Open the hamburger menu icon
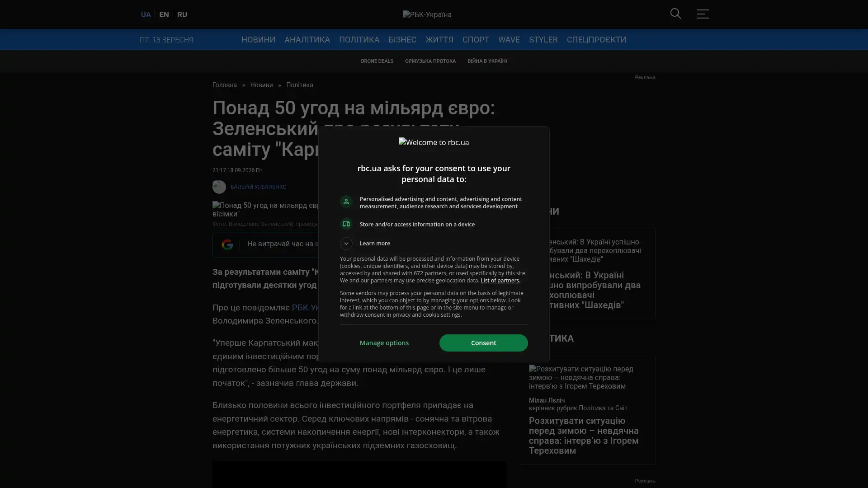Viewport: 868px width, 488px height. [x=703, y=14]
